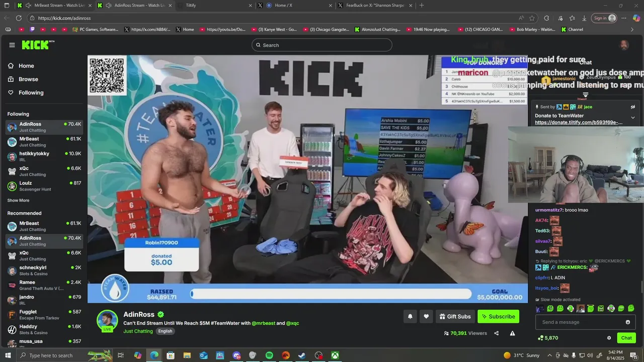Toggle the follow heart button

click(x=426, y=317)
